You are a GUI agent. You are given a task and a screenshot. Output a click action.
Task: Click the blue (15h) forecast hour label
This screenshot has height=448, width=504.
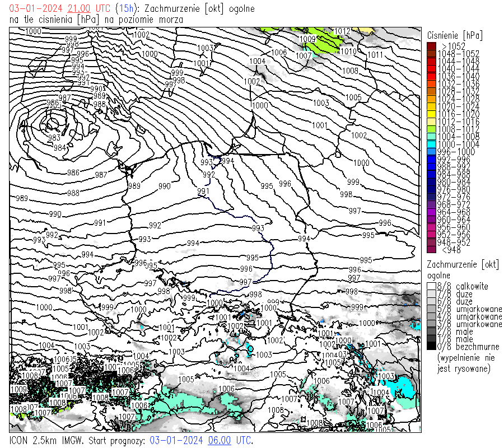[124, 8]
